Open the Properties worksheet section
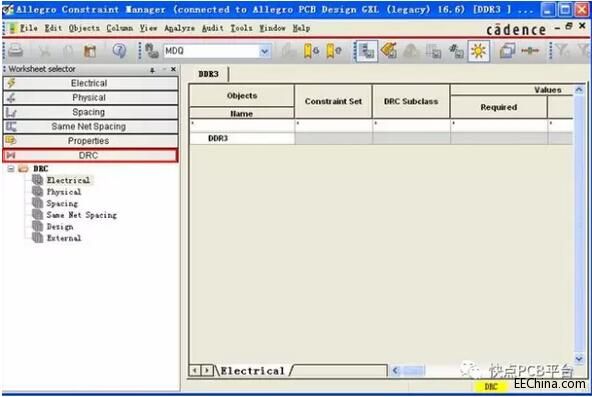The image size is (592, 397). tap(90, 141)
